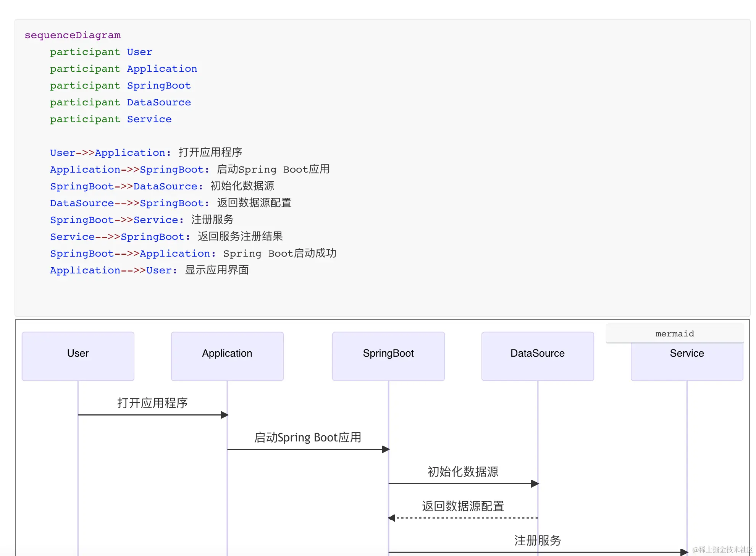
Task: Click the 'participant Application' code line
Action: [x=124, y=69]
